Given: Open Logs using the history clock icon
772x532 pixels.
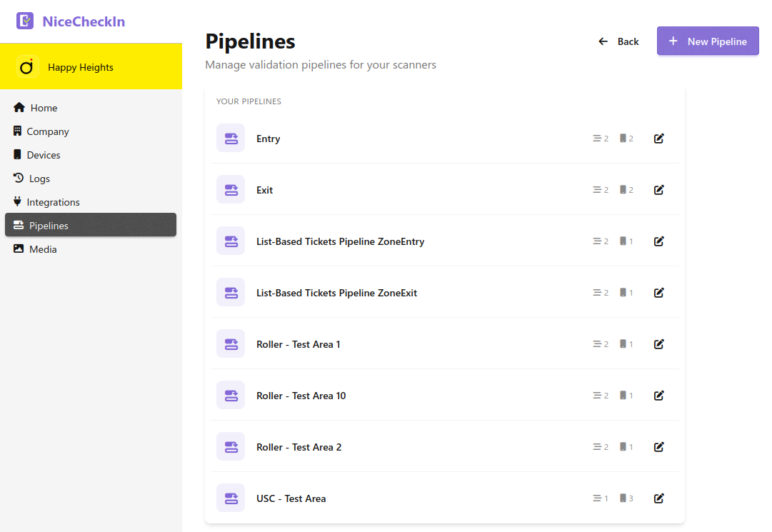Looking at the screenshot, I should click(x=18, y=178).
